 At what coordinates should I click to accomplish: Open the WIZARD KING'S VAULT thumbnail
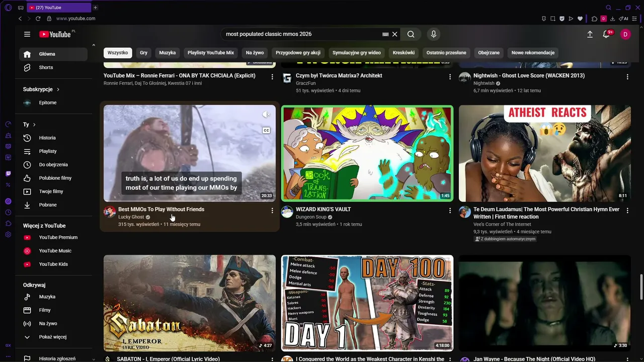367,153
